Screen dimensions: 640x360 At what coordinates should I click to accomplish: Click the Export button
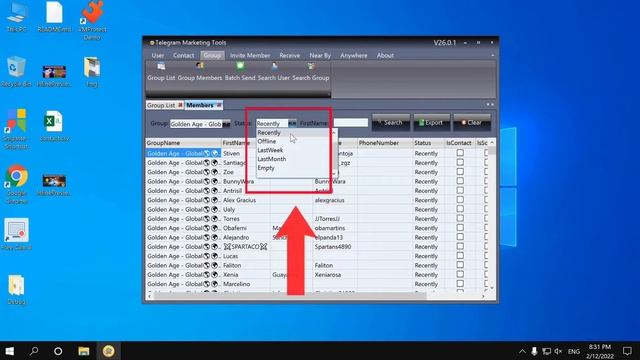[431, 122]
